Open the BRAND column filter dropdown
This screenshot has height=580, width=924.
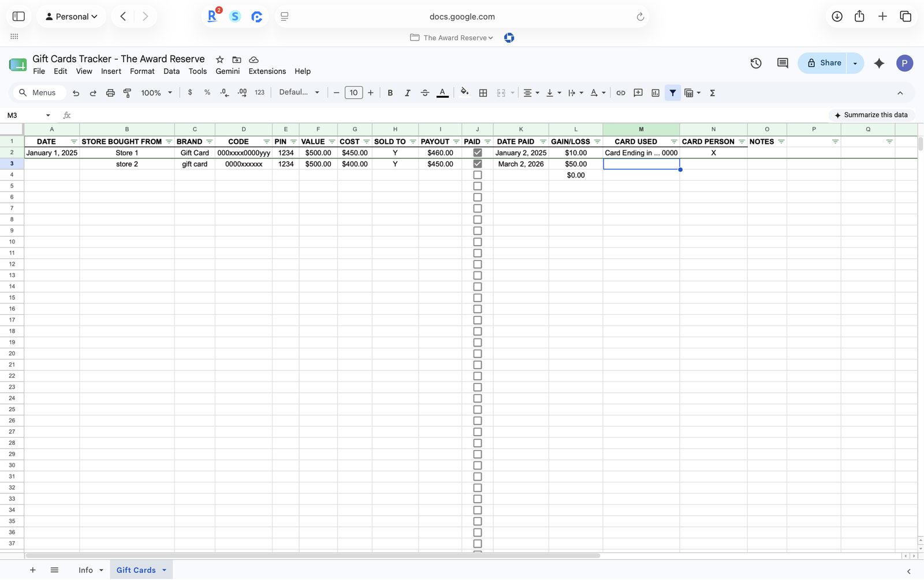point(210,142)
